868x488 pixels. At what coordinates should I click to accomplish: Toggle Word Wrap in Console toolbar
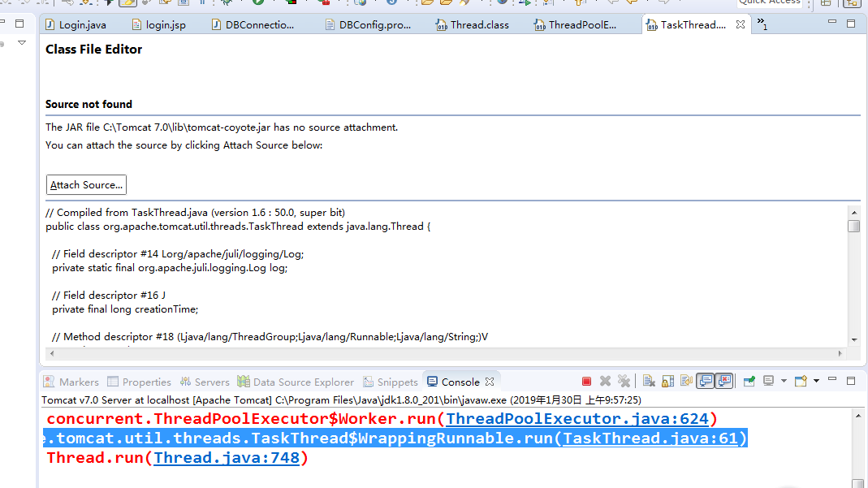[x=686, y=381]
